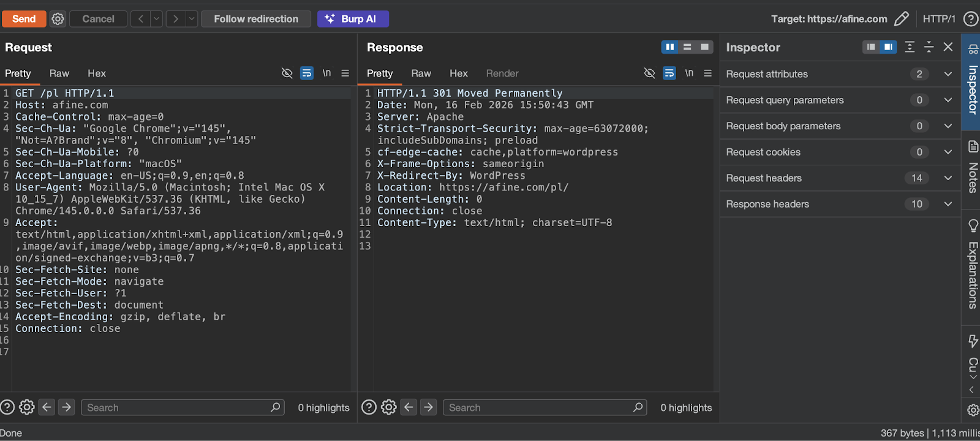Open the Response panel hamburger menu
The image size is (980, 441).
708,73
